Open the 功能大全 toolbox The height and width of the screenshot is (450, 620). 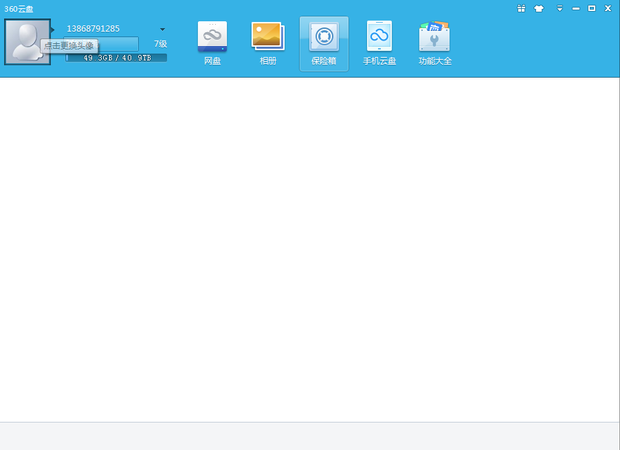435,44
